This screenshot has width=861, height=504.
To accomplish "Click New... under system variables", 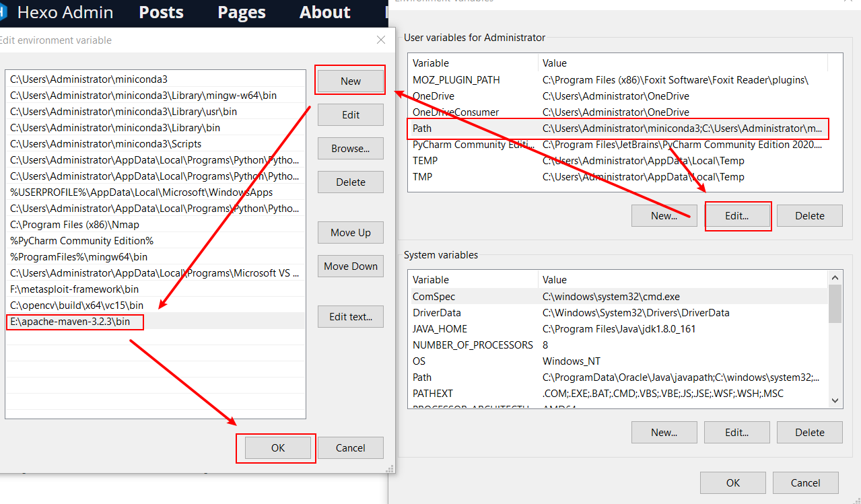I will tap(664, 432).
